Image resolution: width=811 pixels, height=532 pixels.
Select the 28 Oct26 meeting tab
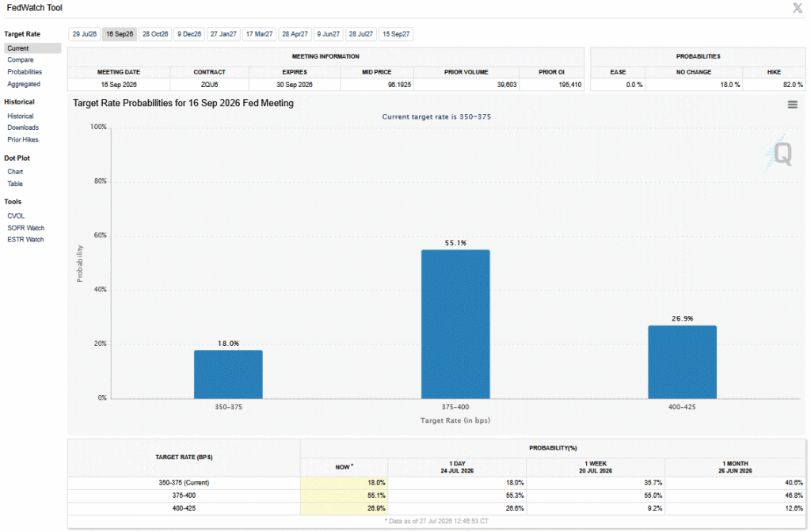pos(155,34)
